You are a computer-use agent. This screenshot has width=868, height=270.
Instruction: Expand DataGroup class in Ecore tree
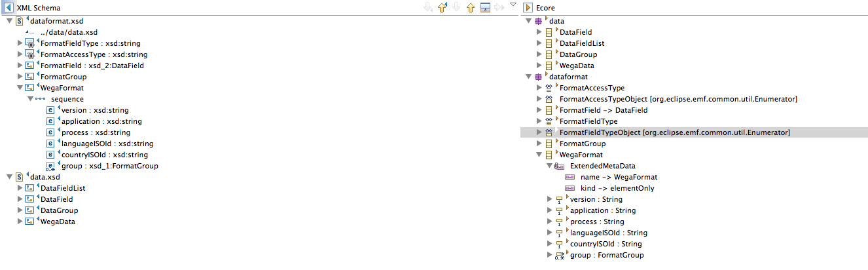(539, 54)
